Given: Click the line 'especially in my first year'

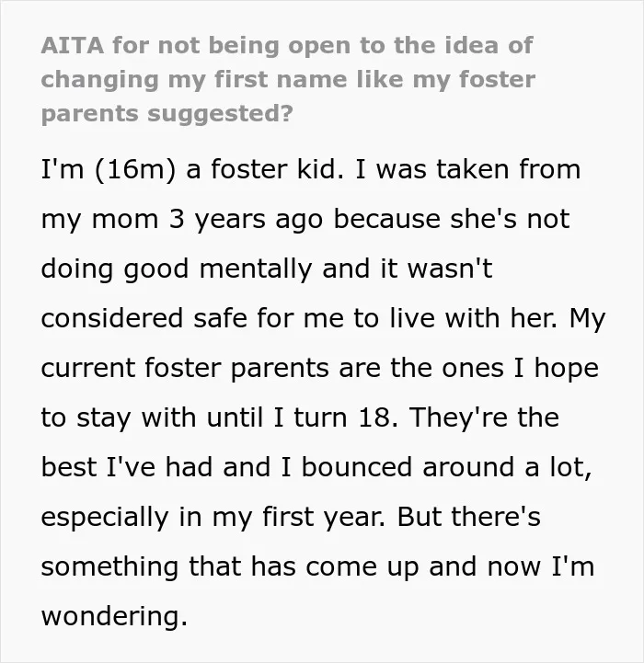Looking at the screenshot, I should point(291,518).
